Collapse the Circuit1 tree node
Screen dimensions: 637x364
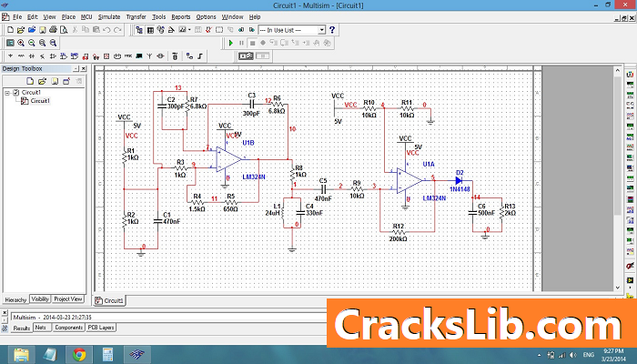click(7, 93)
